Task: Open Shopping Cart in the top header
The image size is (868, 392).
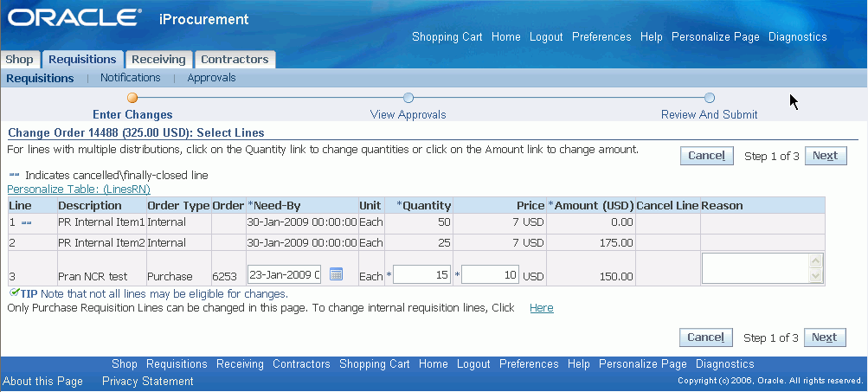Action: pos(447,36)
